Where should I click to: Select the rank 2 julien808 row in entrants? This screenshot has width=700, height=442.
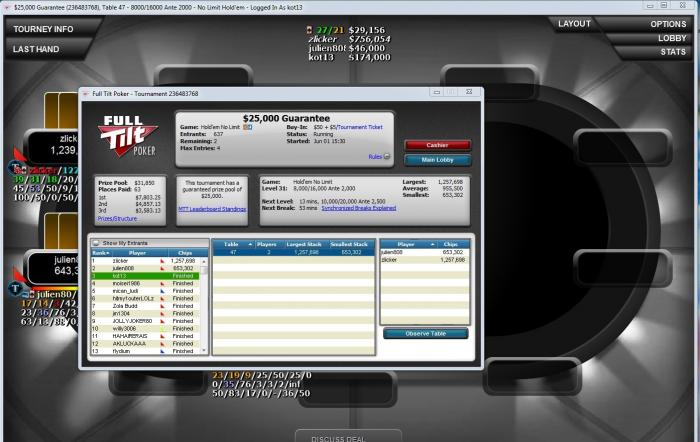pos(145,268)
